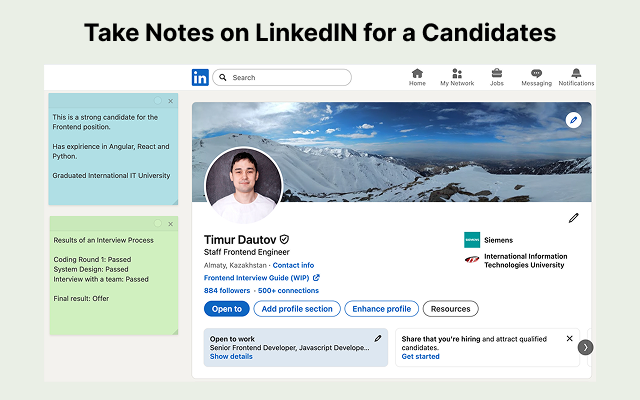Click 'Results of an Interview Process' line
This screenshot has height=400, width=640.
pos(103,240)
